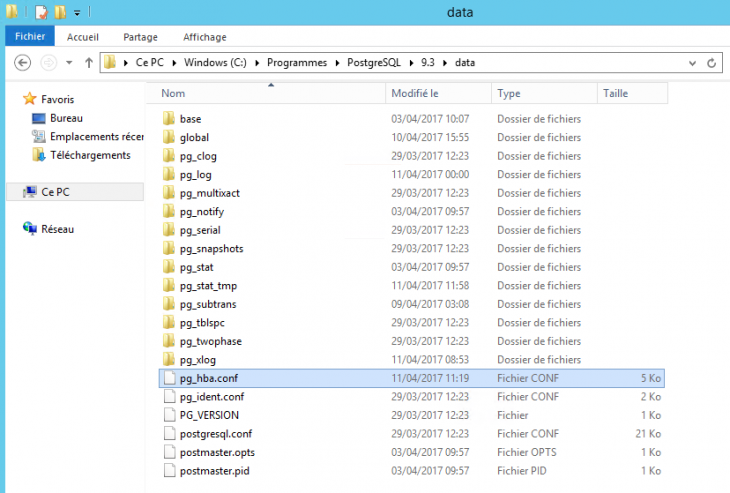
Task: Click the pg_hba.conf file icon
Action: 169,378
